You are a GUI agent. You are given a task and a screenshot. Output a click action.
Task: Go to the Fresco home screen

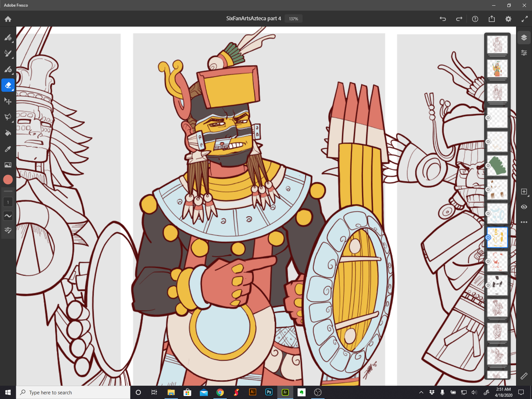(x=8, y=19)
